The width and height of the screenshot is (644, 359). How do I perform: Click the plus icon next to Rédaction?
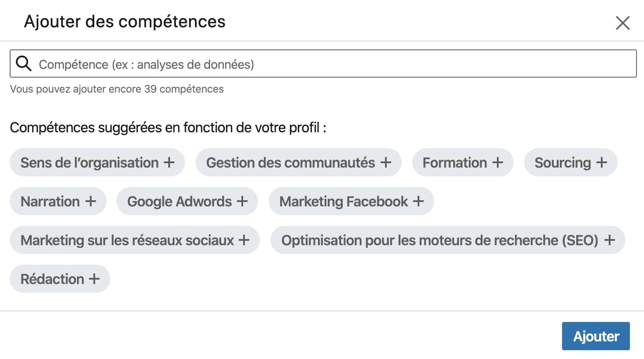pos(94,279)
